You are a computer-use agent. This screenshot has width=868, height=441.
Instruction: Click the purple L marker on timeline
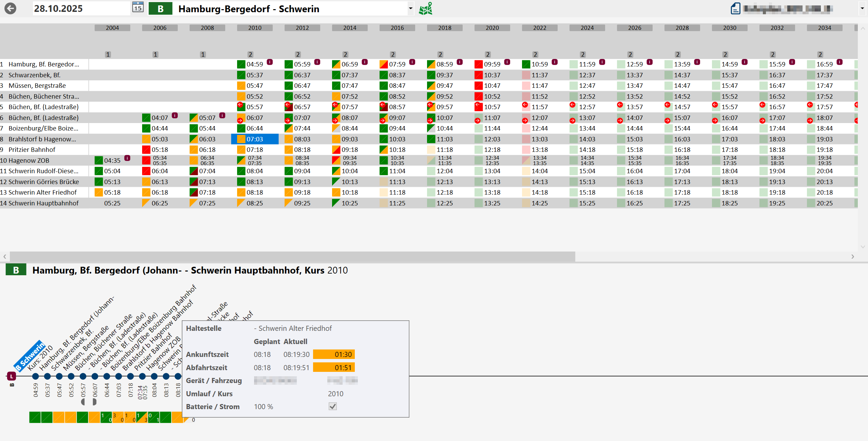pyautogui.click(x=12, y=376)
